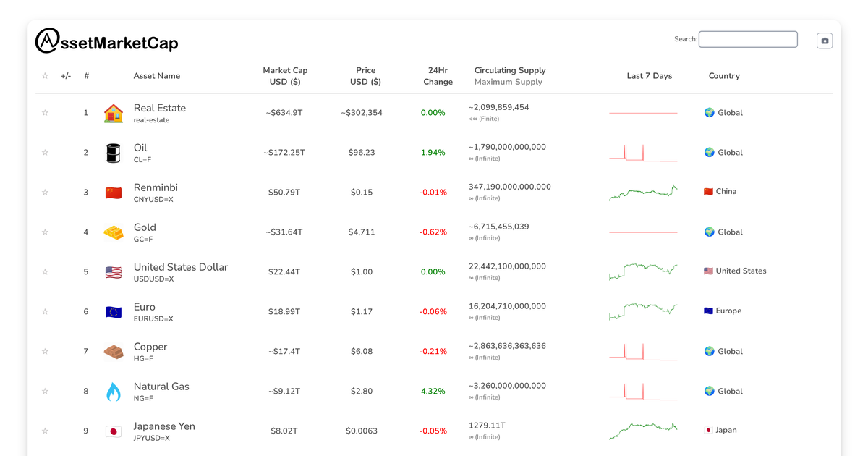Open the Real Estate asset name link
The image size is (868, 456).
[x=160, y=107]
